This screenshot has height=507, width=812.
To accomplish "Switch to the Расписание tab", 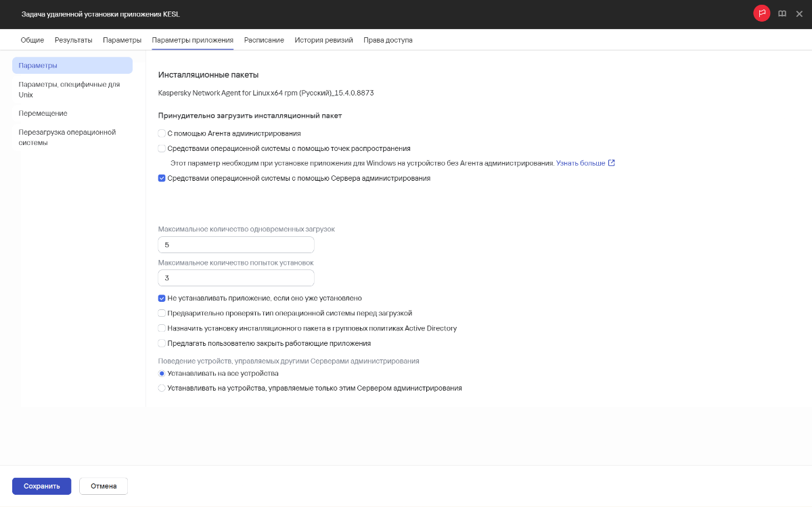I will coord(264,40).
